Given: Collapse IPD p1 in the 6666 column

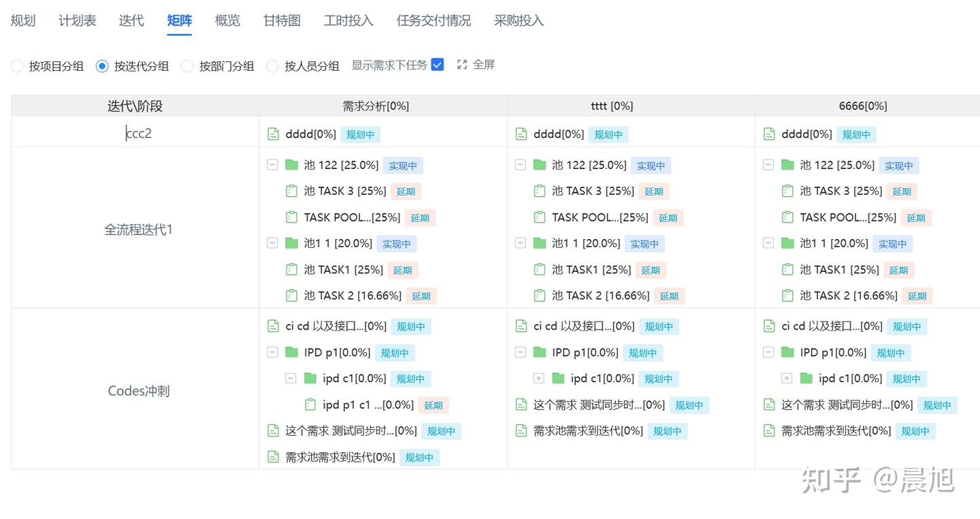Looking at the screenshot, I should pyautogui.click(x=768, y=352).
